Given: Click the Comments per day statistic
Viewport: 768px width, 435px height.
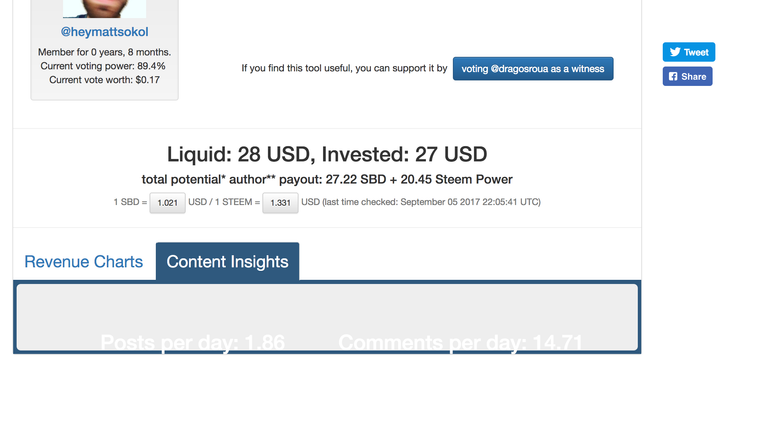Looking at the screenshot, I should pos(460,342).
